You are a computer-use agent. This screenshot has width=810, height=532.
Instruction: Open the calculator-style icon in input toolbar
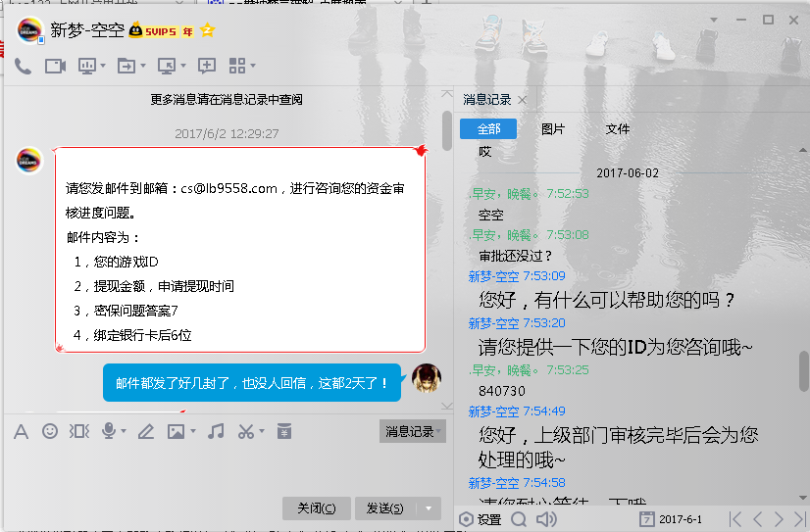pyautogui.click(x=284, y=431)
